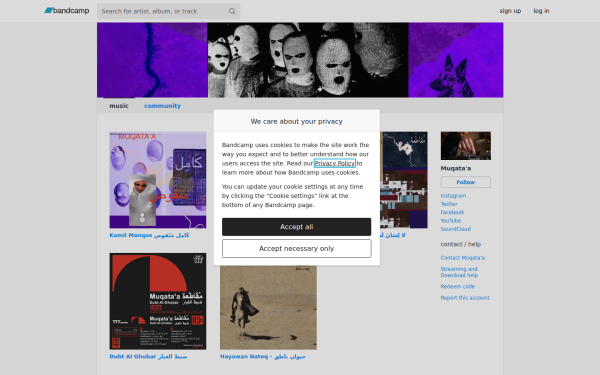Click the search magnifier icon

[232, 11]
